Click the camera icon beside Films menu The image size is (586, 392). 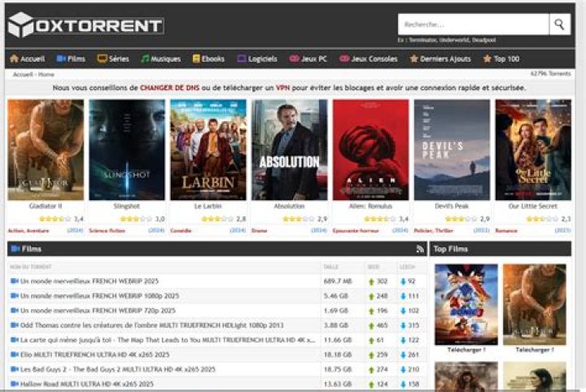click(61, 59)
